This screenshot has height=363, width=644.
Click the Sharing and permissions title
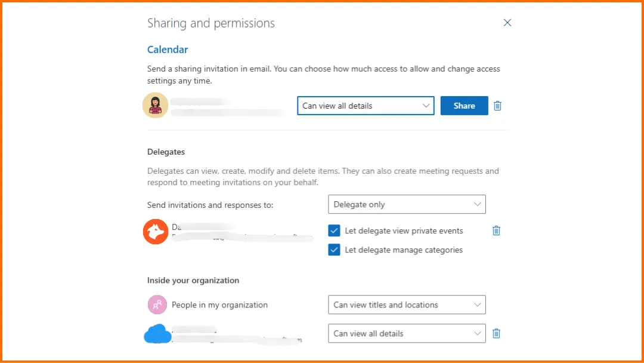pos(211,23)
